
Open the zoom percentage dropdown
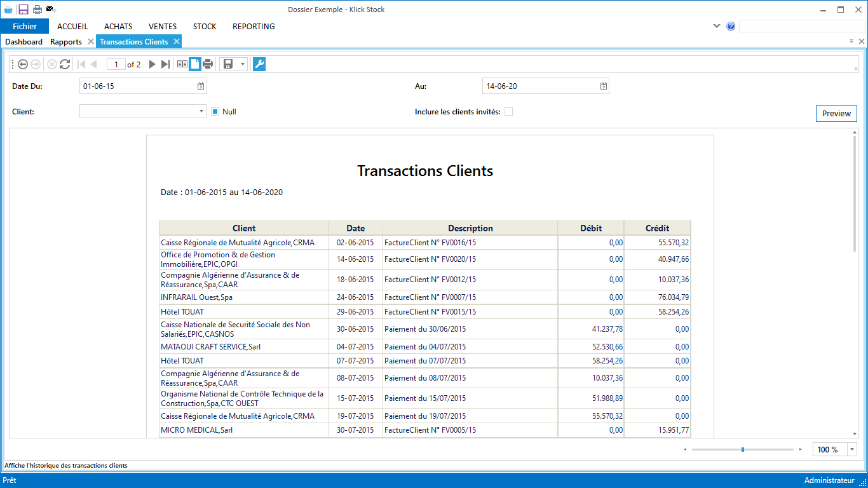coord(851,450)
